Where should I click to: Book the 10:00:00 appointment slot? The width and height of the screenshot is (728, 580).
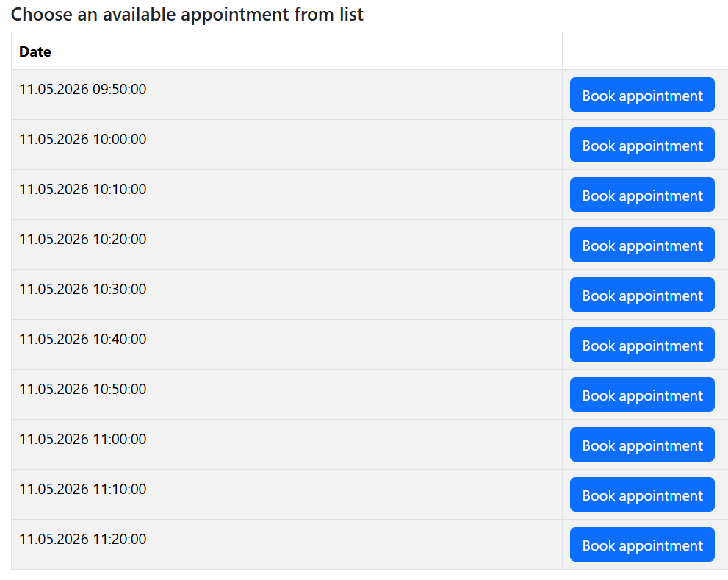pyautogui.click(x=642, y=145)
